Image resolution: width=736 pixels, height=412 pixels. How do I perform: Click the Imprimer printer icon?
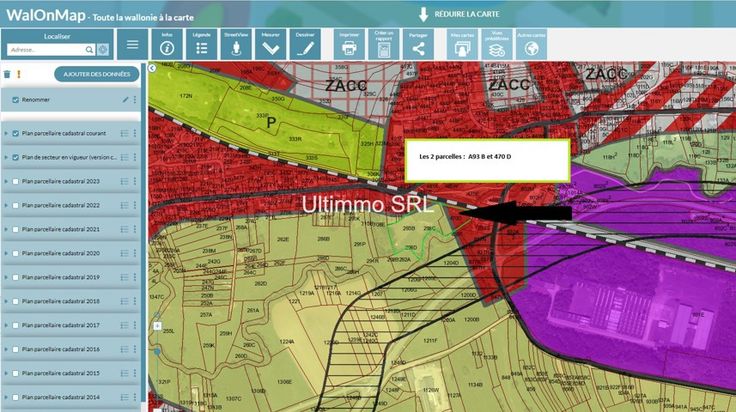(349, 47)
